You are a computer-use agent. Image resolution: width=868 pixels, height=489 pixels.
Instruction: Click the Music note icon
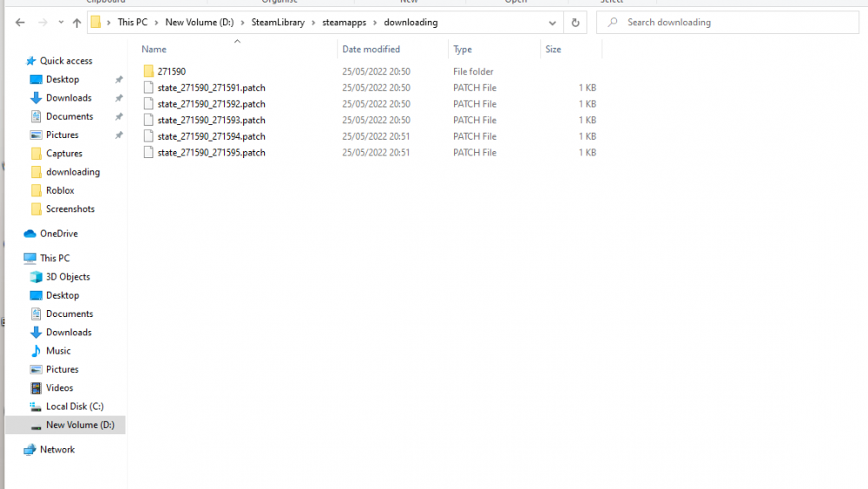tap(36, 351)
